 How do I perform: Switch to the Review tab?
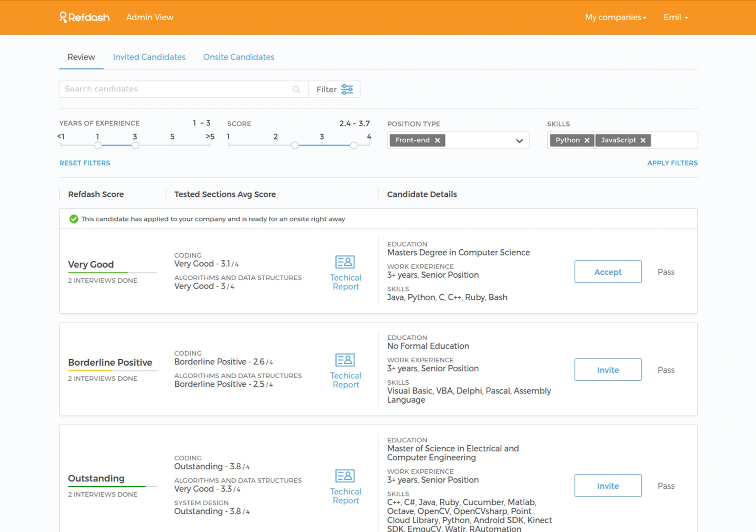81,57
